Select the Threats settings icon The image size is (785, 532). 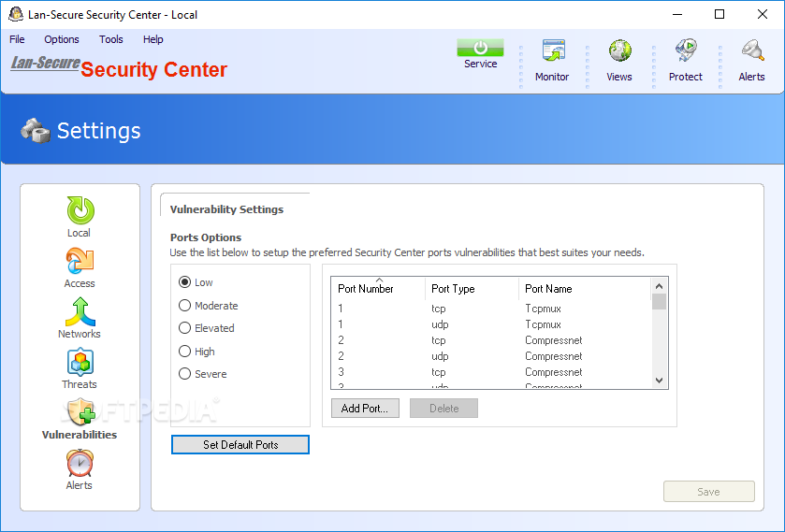pyautogui.click(x=80, y=363)
